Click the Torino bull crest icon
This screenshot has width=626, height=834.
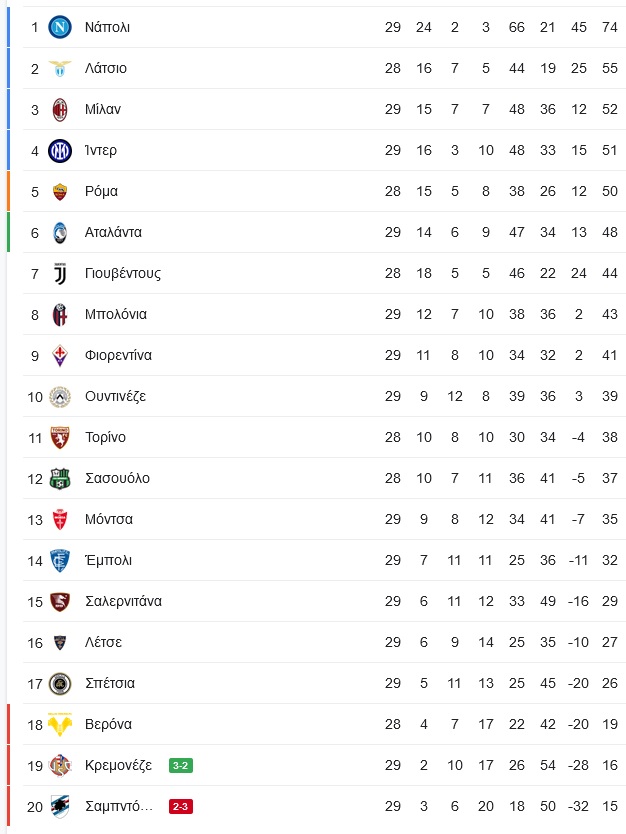(60, 437)
